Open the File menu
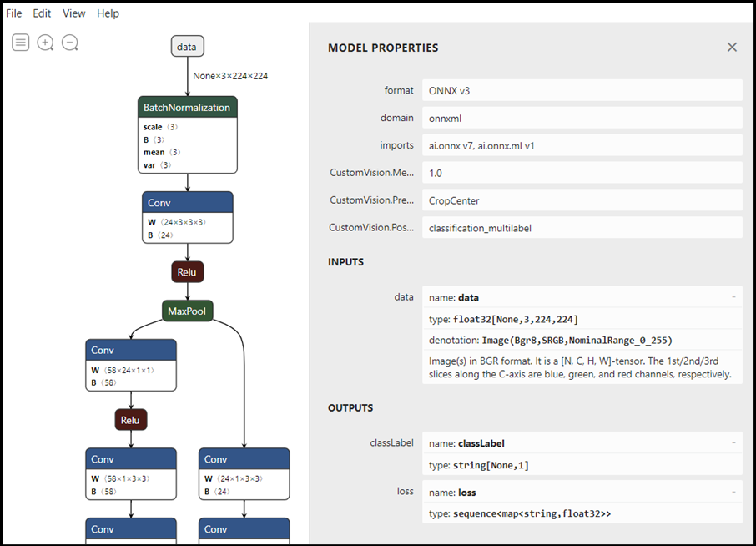Image resolution: width=756 pixels, height=546 pixels. pos(14,13)
